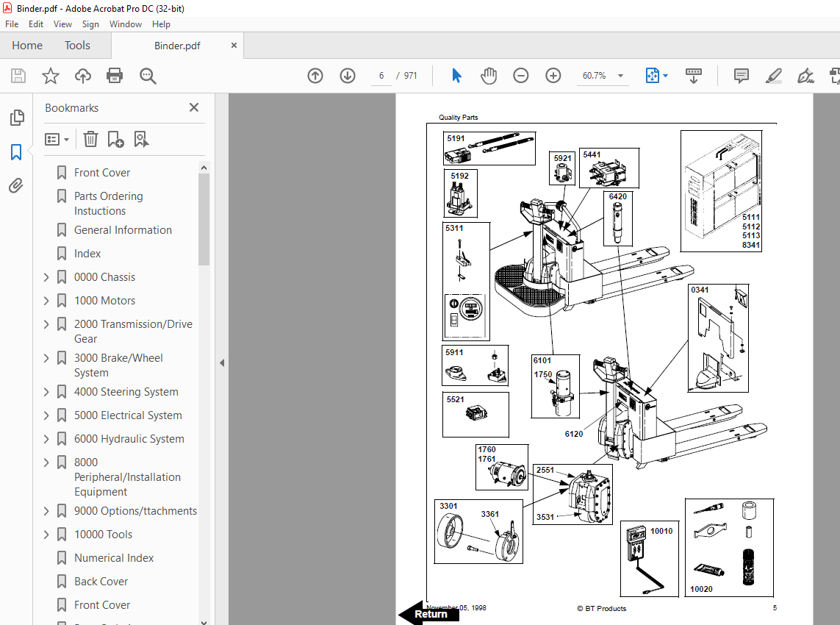Open the File menu
Viewport: 840px width, 625px height.
[x=12, y=24]
